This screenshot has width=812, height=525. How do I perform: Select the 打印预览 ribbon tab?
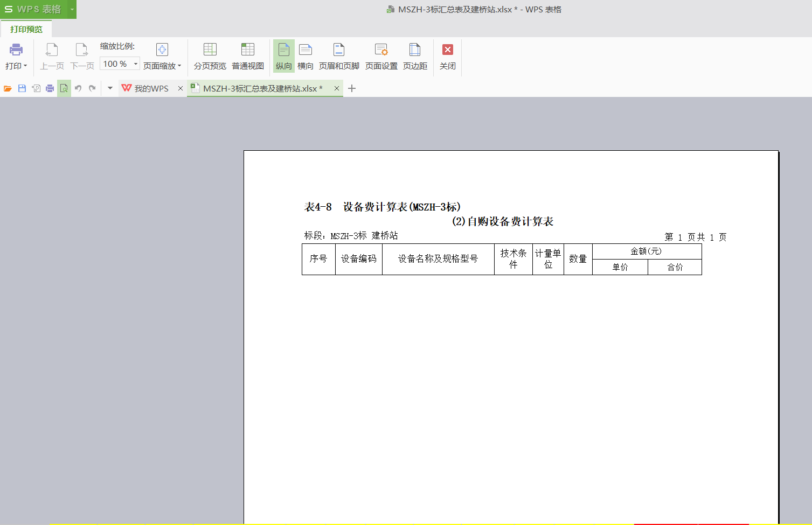pos(26,29)
